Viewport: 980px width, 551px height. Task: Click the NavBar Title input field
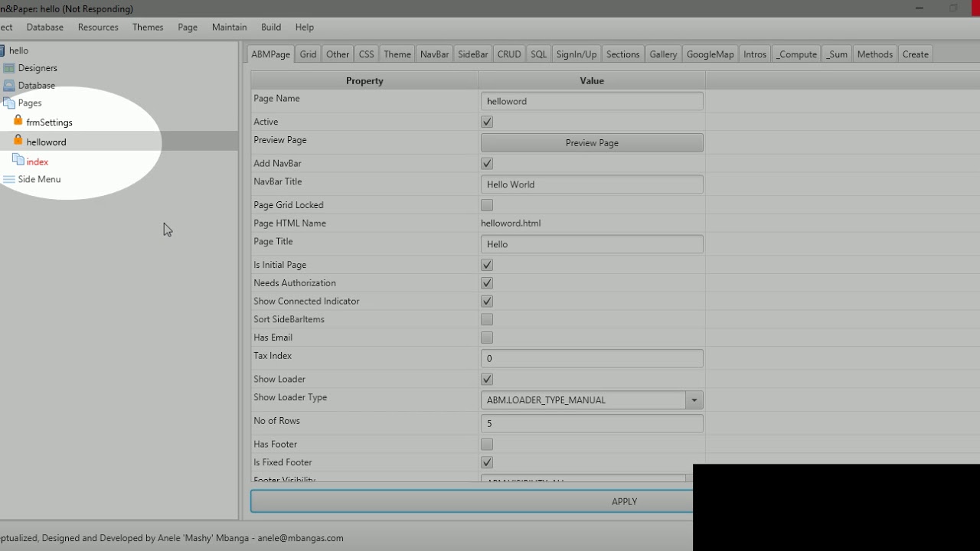[592, 184]
